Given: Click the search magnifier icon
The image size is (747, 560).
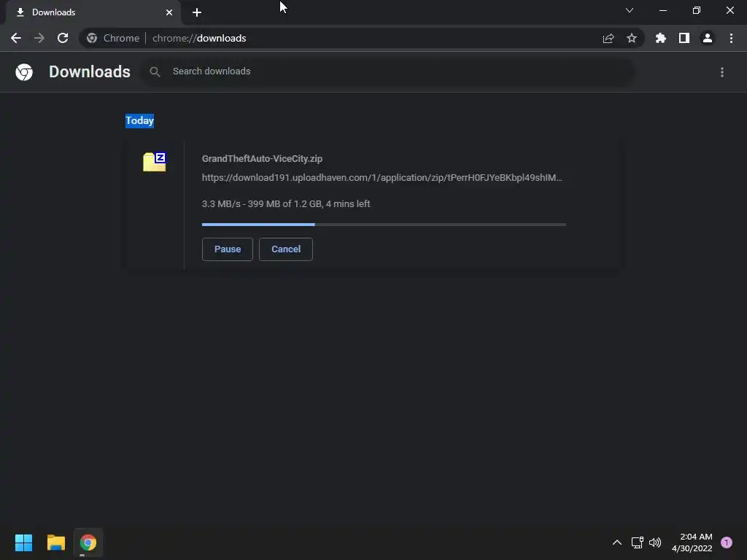Looking at the screenshot, I should point(155,71).
